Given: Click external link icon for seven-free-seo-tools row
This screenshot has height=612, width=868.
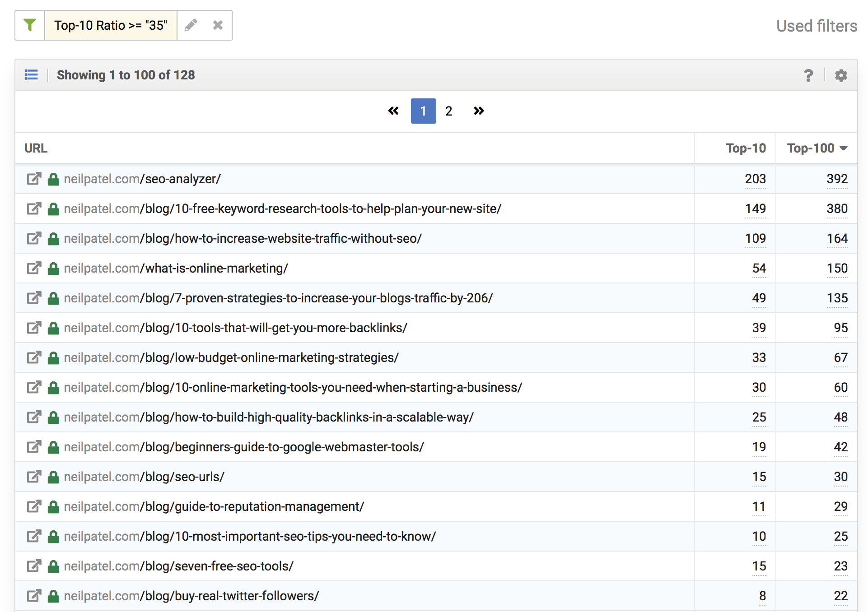Looking at the screenshot, I should tap(34, 566).
